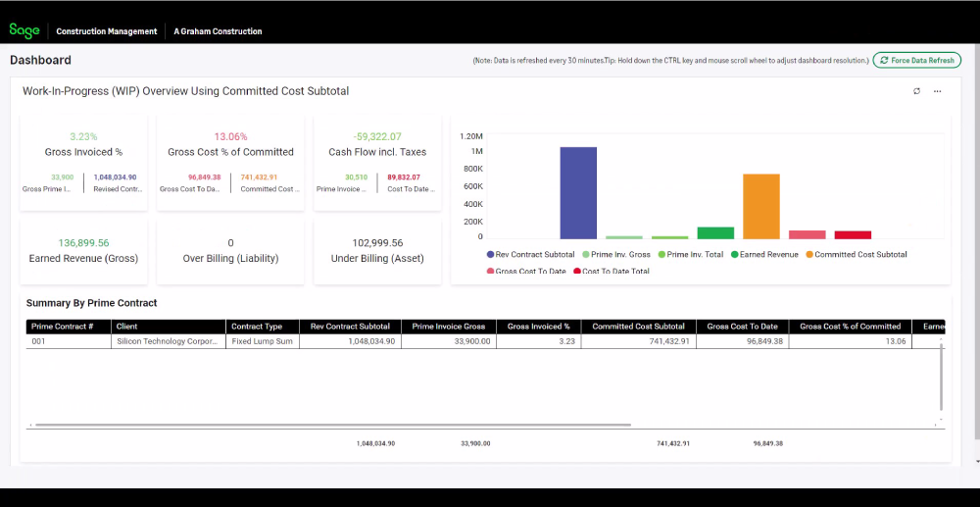This screenshot has width=980, height=507.
Task: Toggle Prime Inv. Total legend item
Action: pos(691,254)
